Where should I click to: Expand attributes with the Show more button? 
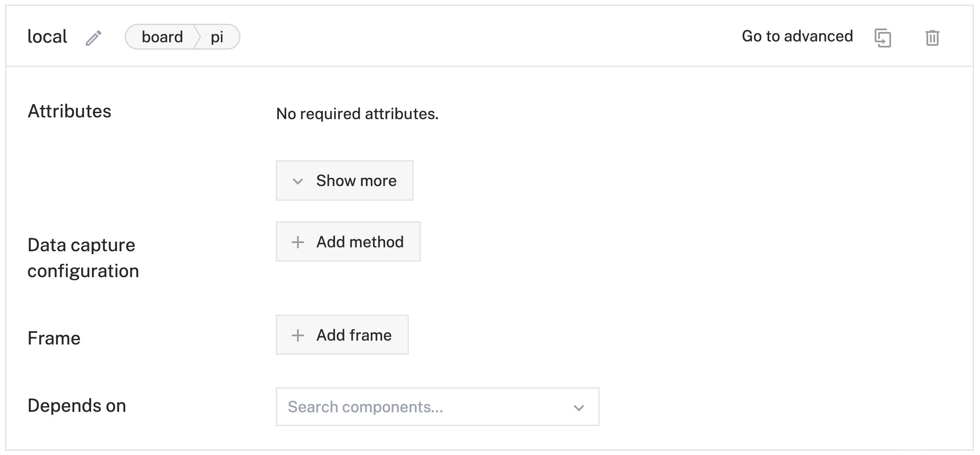point(345,180)
